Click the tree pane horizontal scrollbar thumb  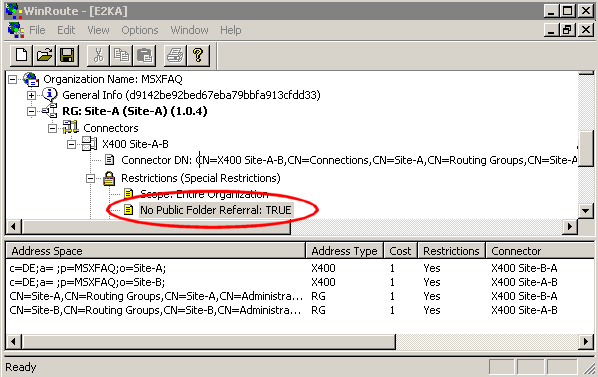[x=156, y=226]
